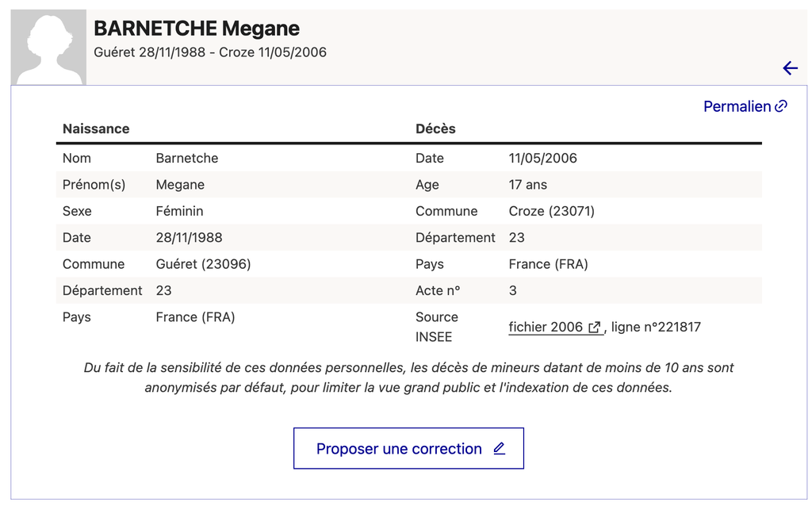Click the pencil icon on correction button

(x=500, y=449)
